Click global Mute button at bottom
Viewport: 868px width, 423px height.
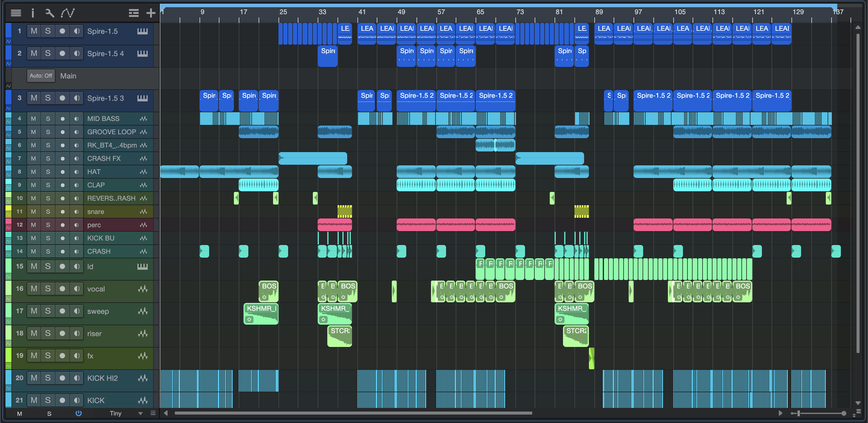coord(20,414)
